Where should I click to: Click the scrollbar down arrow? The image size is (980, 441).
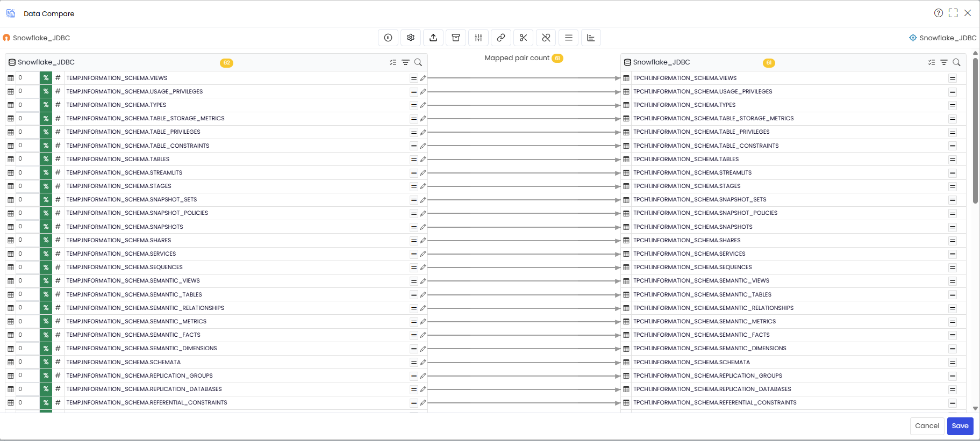(975, 409)
